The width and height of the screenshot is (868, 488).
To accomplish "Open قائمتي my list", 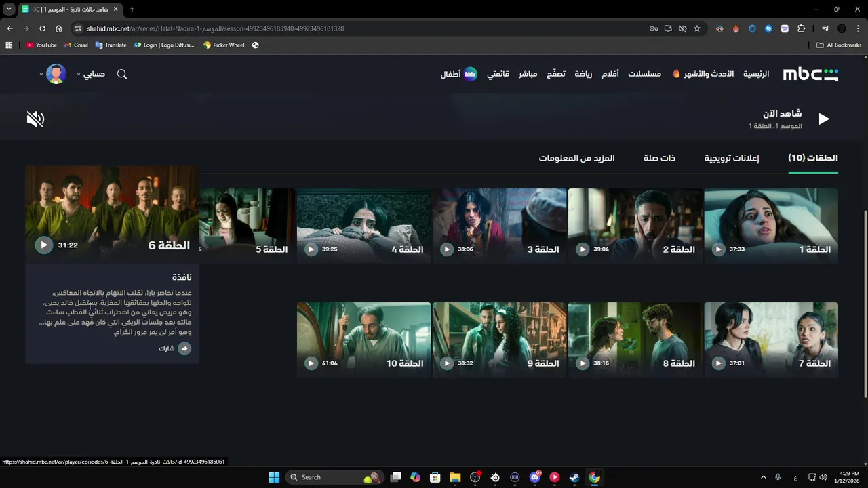I will [498, 74].
